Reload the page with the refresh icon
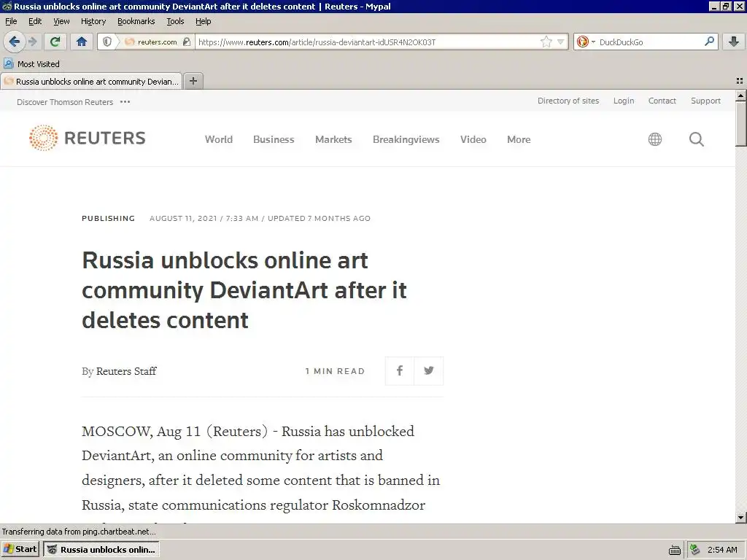This screenshot has height=560, width=747. tap(55, 42)
